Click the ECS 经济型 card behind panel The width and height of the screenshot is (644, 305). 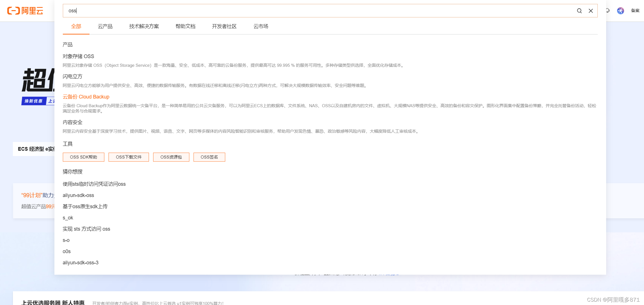(34, 149)
